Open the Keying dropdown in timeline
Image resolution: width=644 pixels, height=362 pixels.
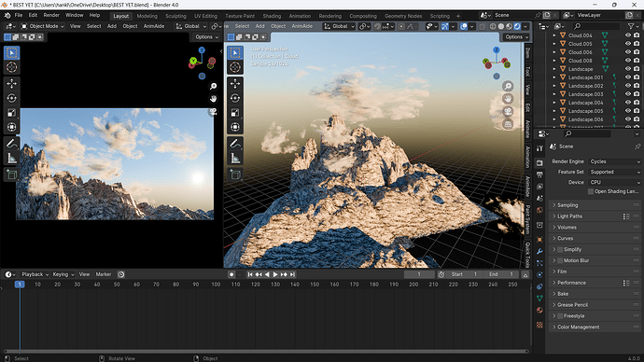click(x=63, y=274)
